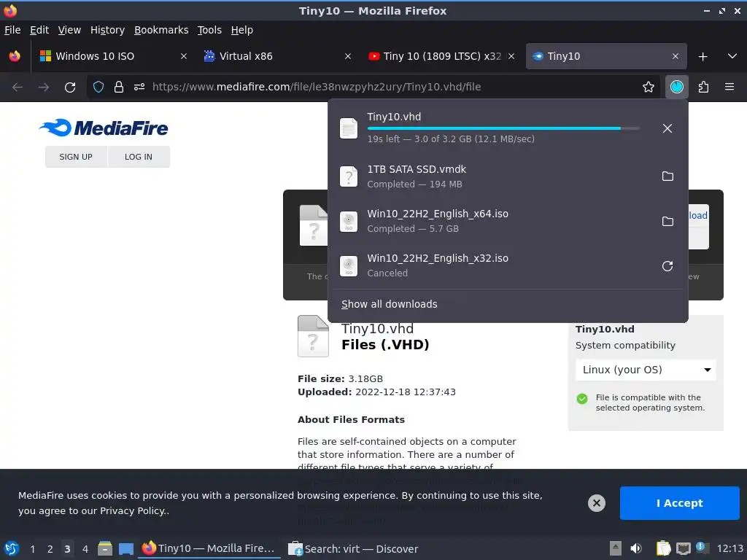Open the Extensions puzzle icon

click(703, 87)
